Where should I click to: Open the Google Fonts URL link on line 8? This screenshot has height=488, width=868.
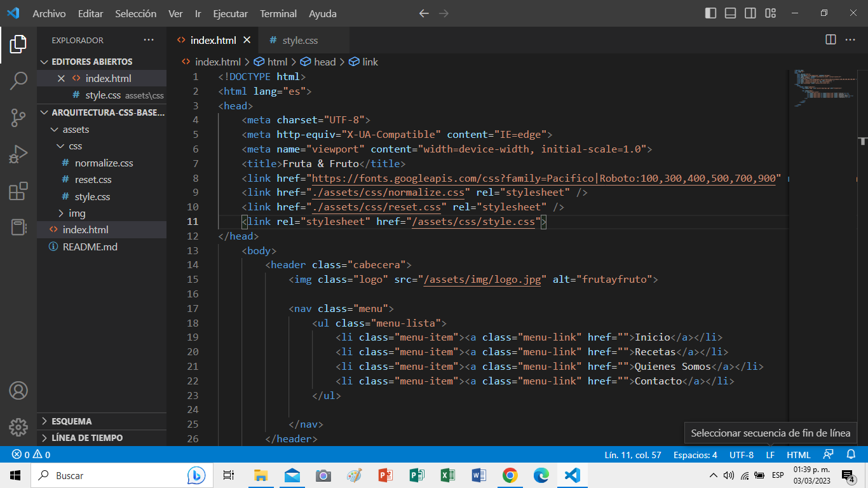[x=546, y=179]
